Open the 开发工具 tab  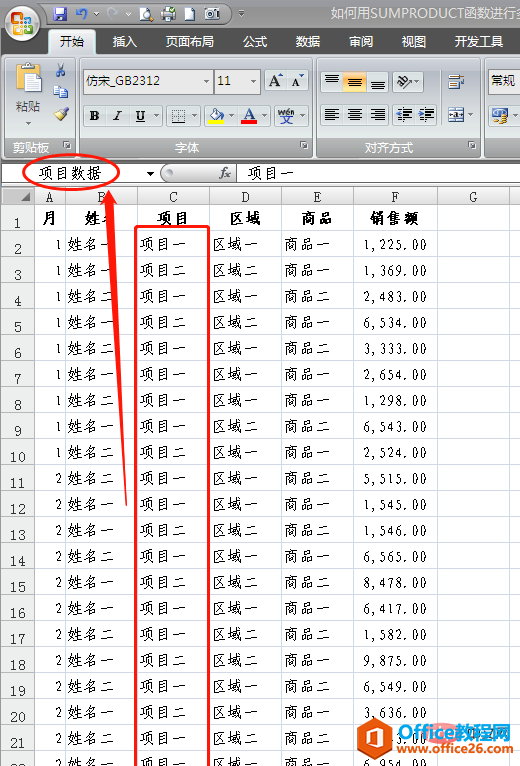pyautogui.click(x=478, y=42)
